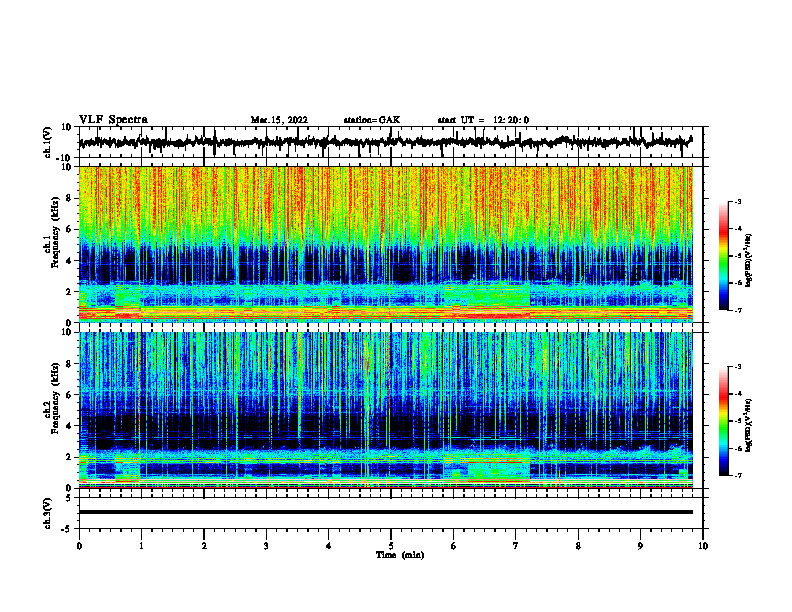Select the date text "Mar.15, 2022"

coord(279,120)
